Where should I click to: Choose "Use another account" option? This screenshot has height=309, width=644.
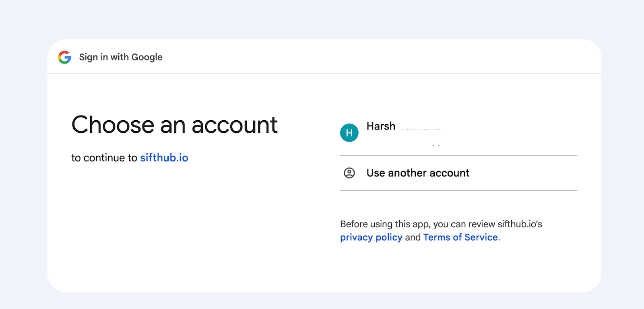click(x=418, y=173)
